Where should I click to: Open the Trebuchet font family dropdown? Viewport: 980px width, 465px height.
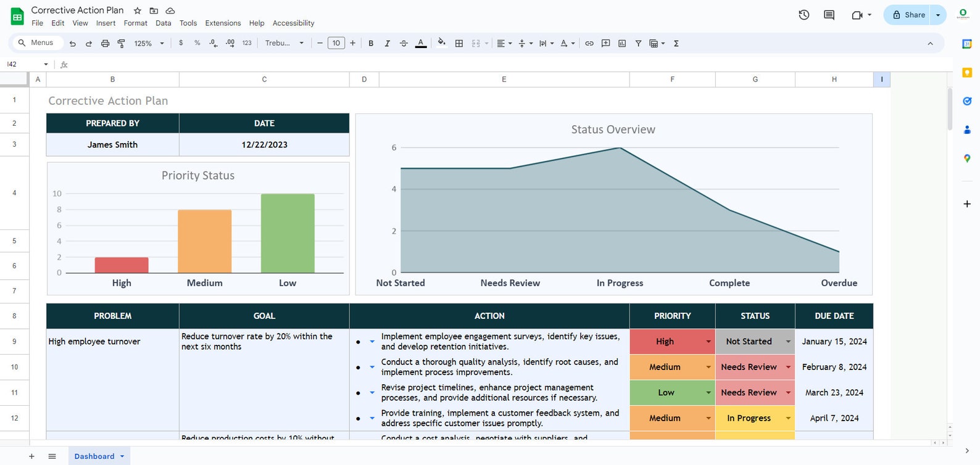click(x=284, y=43)
